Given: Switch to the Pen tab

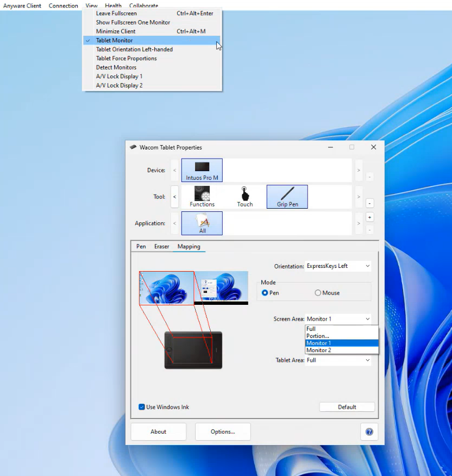Looking at the screenshot, I should point(141,247).
